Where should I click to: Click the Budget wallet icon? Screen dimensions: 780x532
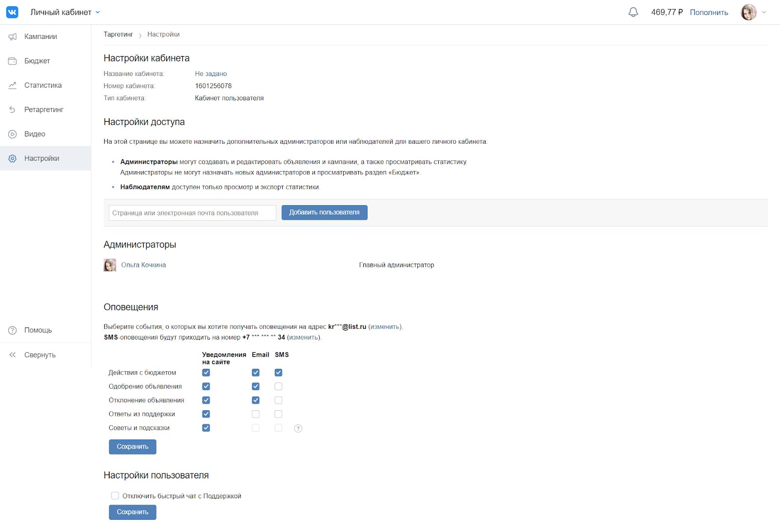(x=13, y=61)
